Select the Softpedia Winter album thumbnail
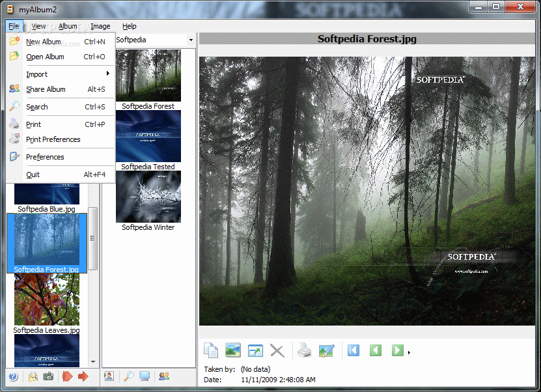541x392 pixels. [x=148, y=197]
